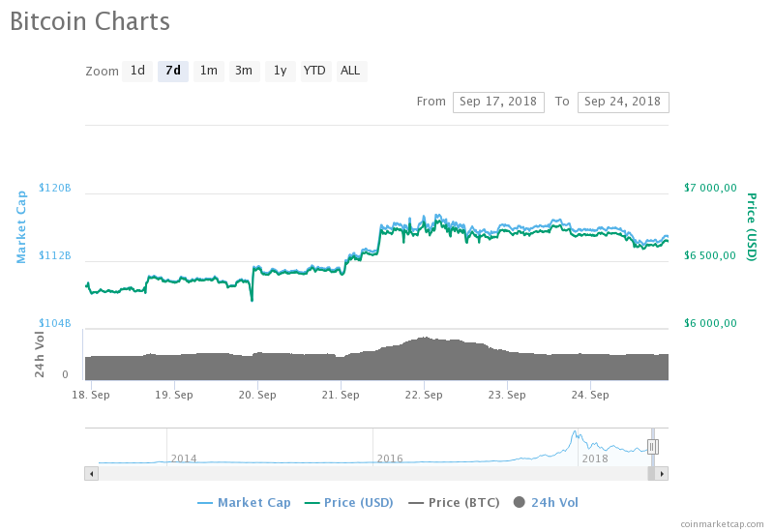Click the navigator range handle
Viewport: 774px width, 532px height.
(x=653, y=446)
